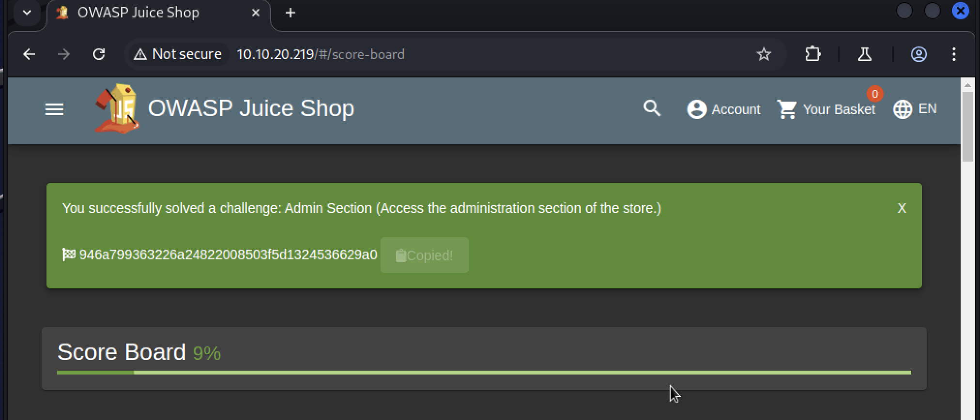Open the product search magnifier
Image resolution: width=980 pixels, height=420 pixels.
[652, 108]
